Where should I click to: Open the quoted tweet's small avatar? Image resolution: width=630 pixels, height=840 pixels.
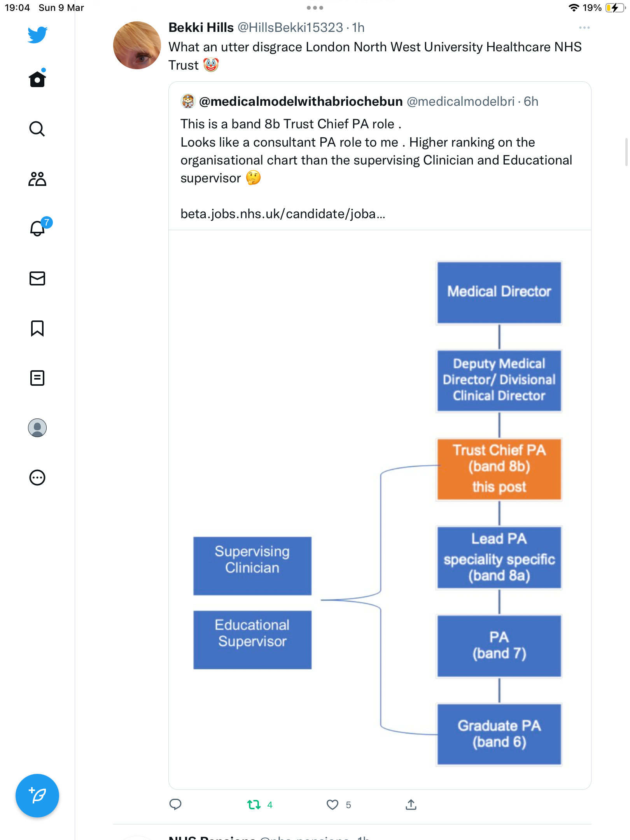click(x=188, y=101)
